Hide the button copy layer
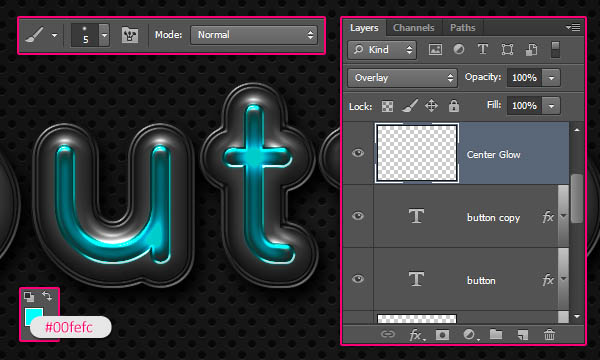The height and width of the screenshot is (360, 600). pos(358,216)
